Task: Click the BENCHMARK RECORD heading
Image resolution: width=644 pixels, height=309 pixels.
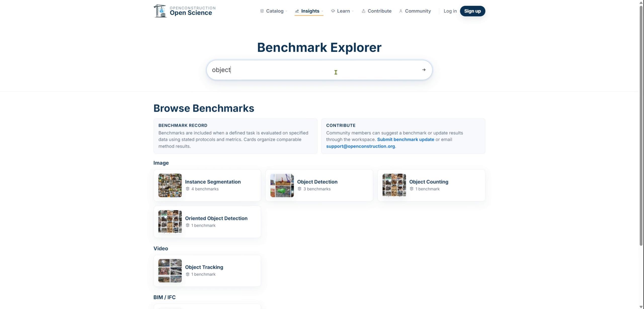Action: click(x=183, y=125)
